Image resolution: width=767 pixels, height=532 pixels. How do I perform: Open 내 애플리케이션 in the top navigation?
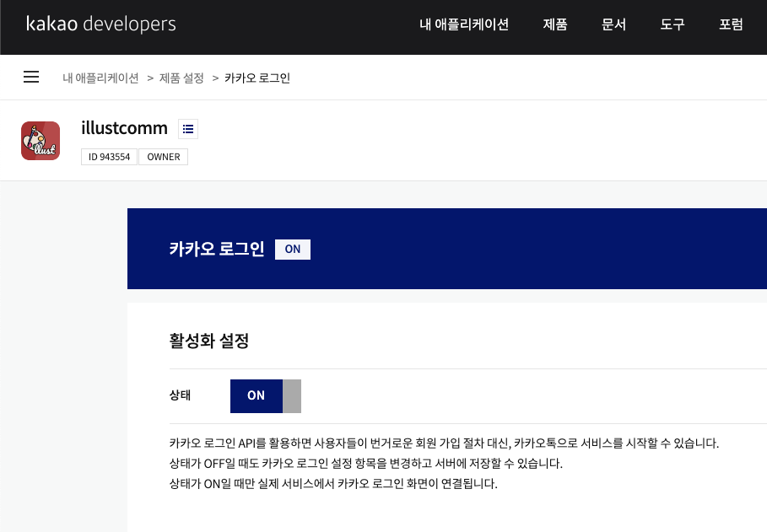coord(464,24)
